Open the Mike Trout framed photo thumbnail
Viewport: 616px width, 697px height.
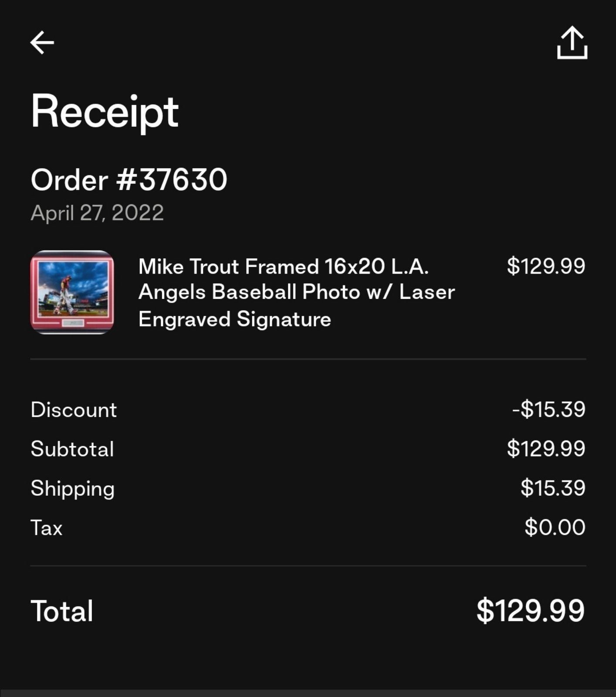point(72,292)
